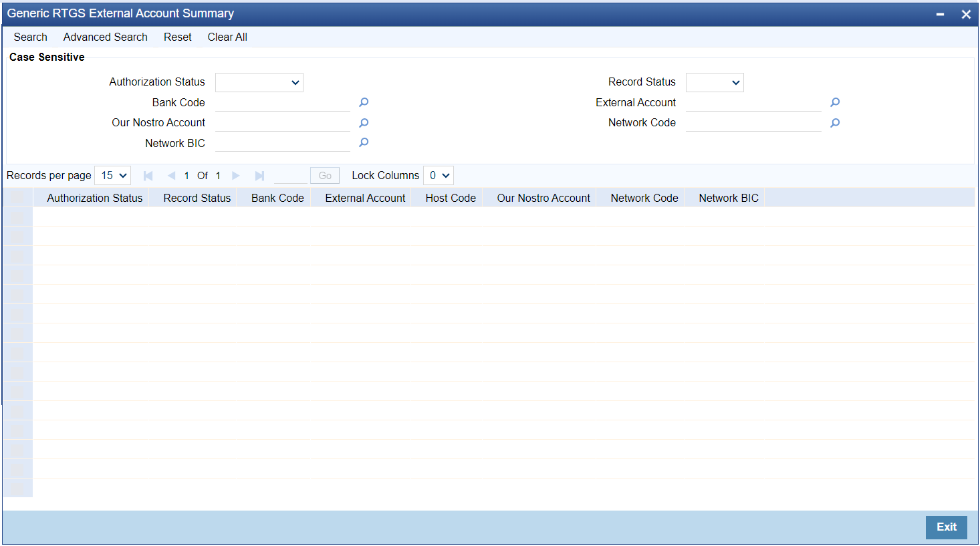
Task: Open Advanced Search
Action: click(106, 37)
